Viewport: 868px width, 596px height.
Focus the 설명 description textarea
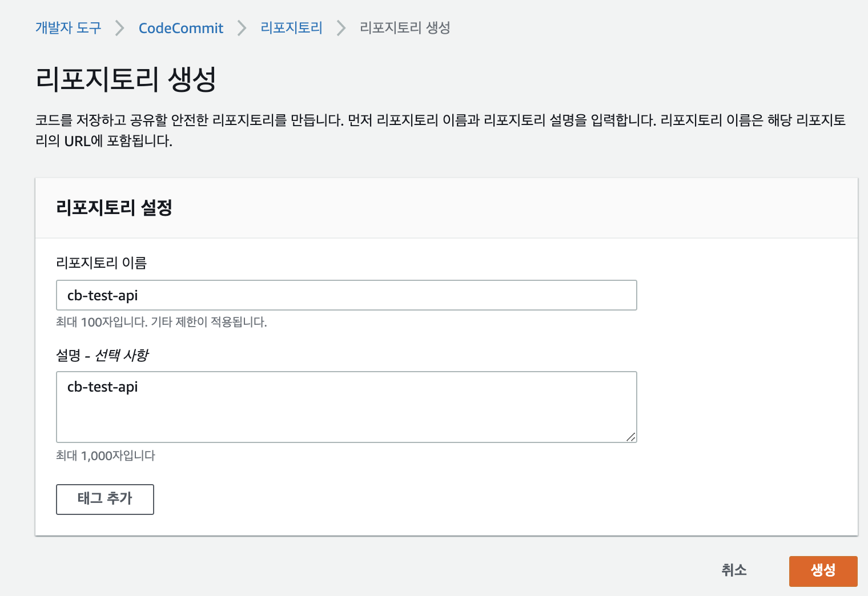pyautogui.click(x=346, y=407)
